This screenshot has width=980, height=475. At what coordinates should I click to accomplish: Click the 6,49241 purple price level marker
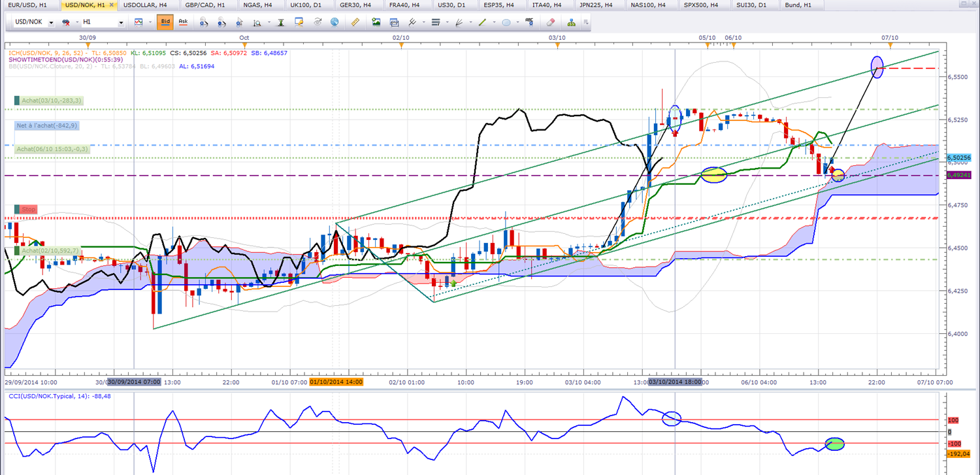[x=958, y=175]
